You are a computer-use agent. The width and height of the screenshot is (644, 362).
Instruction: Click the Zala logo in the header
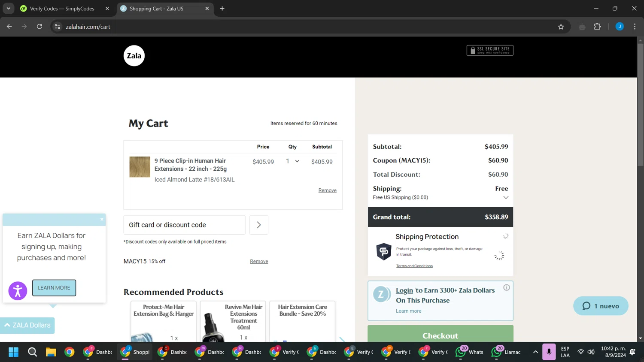[134, 56]
